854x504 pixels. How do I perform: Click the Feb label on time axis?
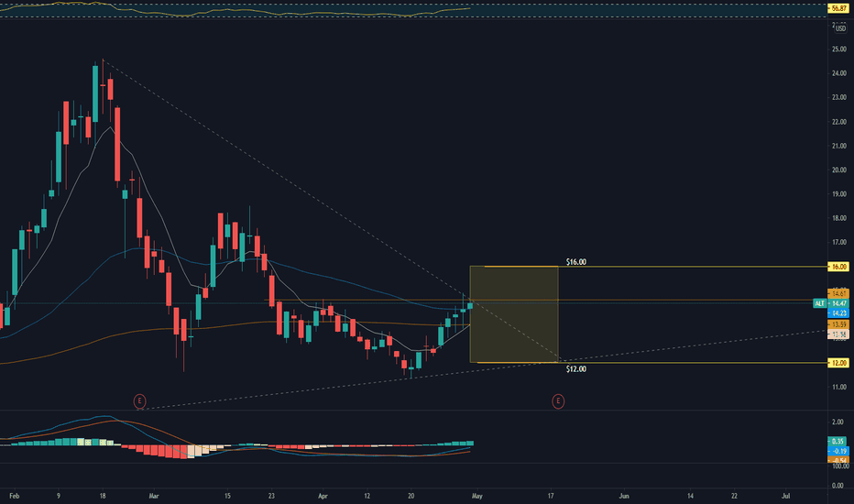pyautogui.click(x=14, y=496)
